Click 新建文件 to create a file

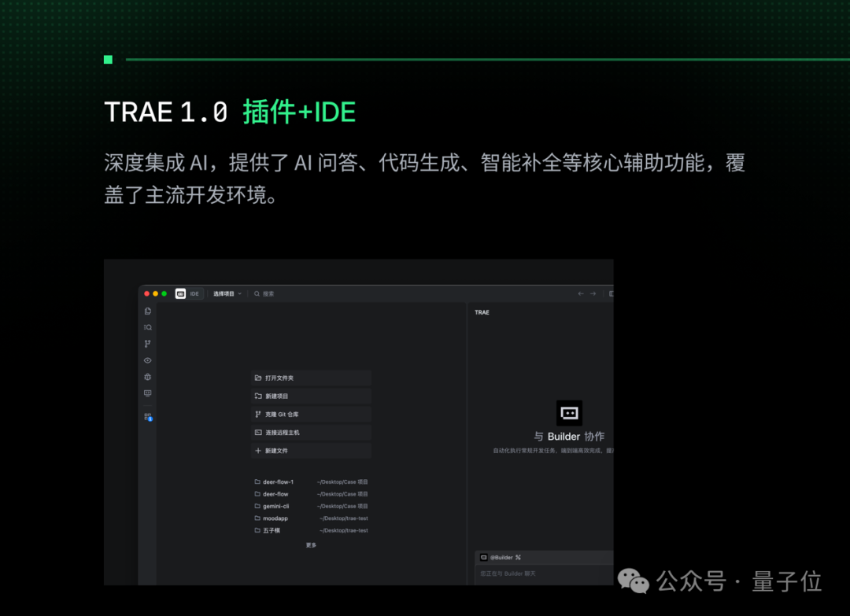tap(311, 450)
